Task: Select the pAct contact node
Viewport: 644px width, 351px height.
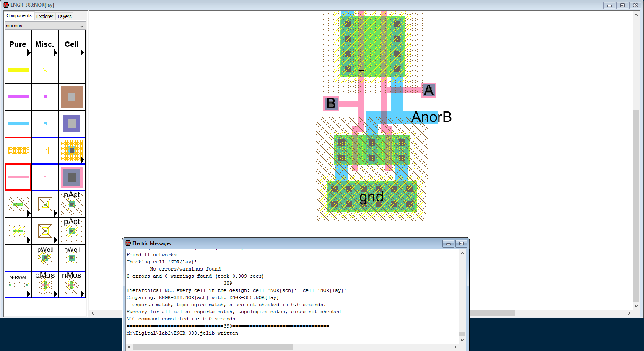Action: point(72,231)
